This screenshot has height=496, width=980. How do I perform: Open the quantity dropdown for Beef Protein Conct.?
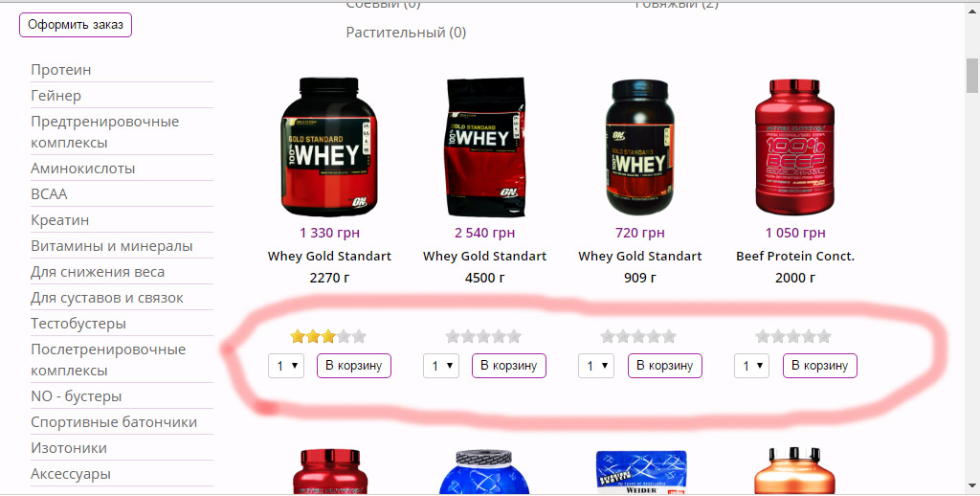point(752,366)
